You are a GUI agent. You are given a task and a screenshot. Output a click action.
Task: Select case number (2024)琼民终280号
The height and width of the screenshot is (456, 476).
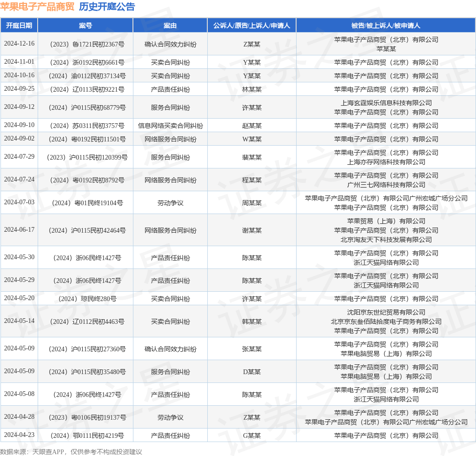click(x=87, y=299)
